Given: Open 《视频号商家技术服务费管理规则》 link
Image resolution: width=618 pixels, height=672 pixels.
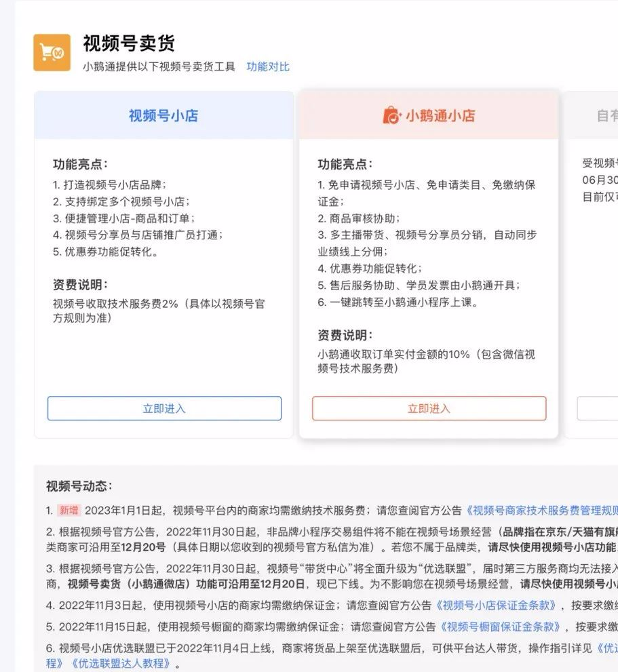Looking at the screenshot, I should [x=541, y=510].
